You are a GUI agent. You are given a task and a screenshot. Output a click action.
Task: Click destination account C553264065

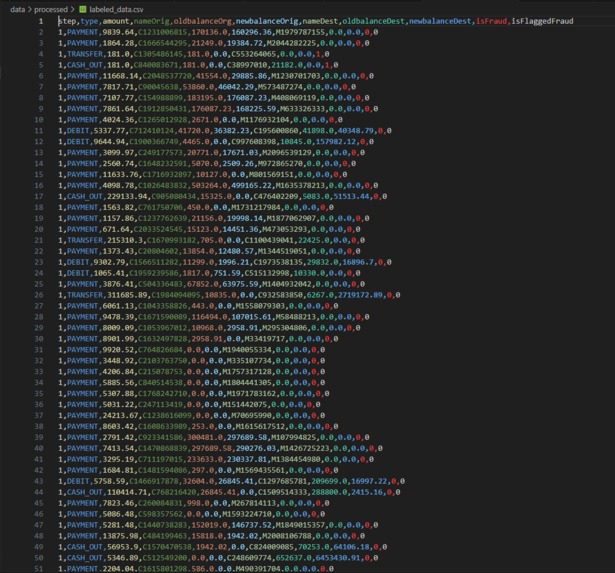[253, 54]
